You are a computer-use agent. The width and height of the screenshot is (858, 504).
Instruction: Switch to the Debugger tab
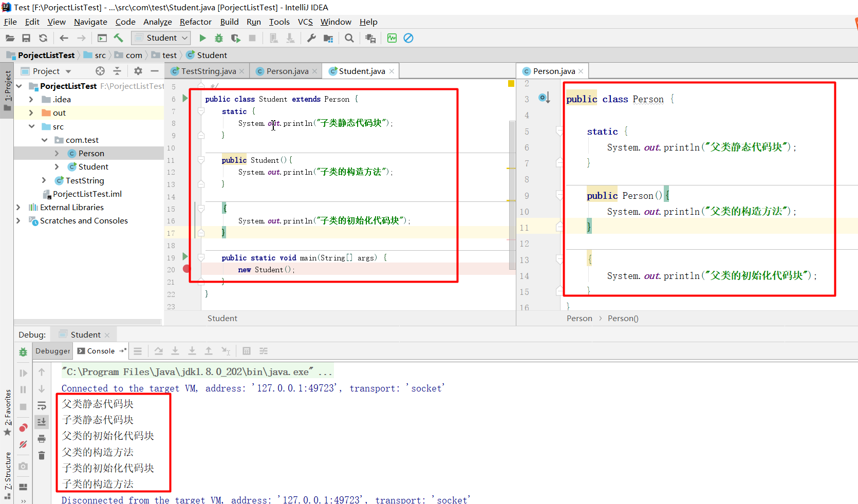click(52, 351)
